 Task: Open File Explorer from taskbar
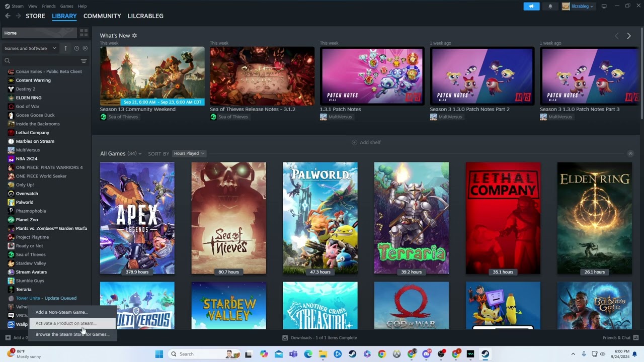(x=323, y=354)
